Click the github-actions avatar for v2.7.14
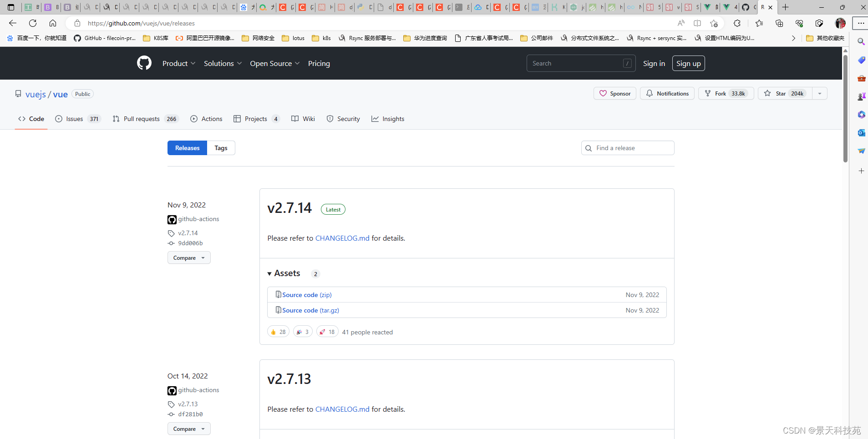This screenshot has height=439, width=868. pyautogui.click(x=172, y=220)
